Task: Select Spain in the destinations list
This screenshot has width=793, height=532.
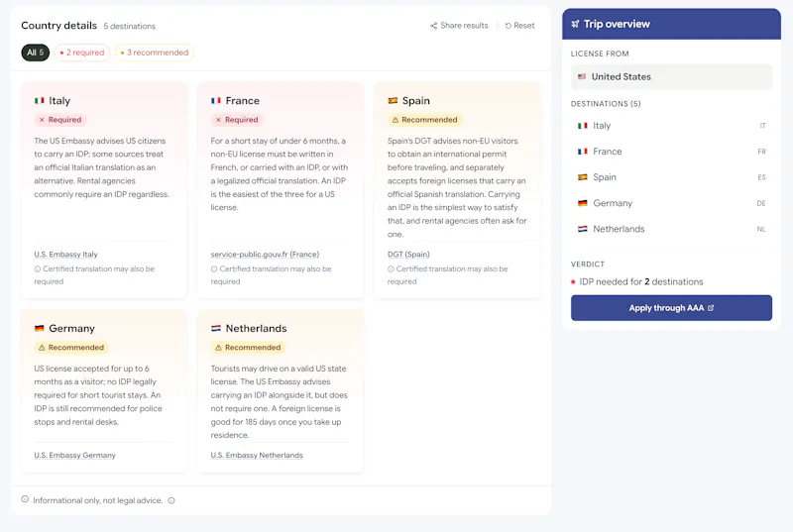Action: click(672, 177)
